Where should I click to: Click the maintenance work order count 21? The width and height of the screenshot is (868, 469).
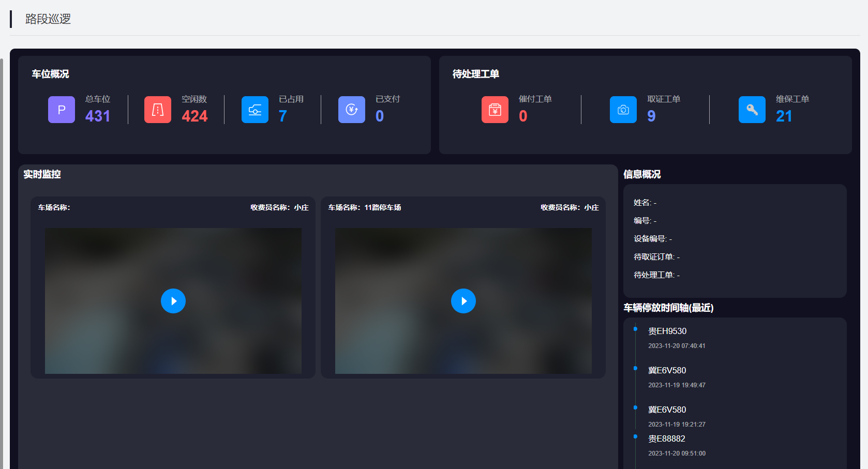tap(784, 116)
